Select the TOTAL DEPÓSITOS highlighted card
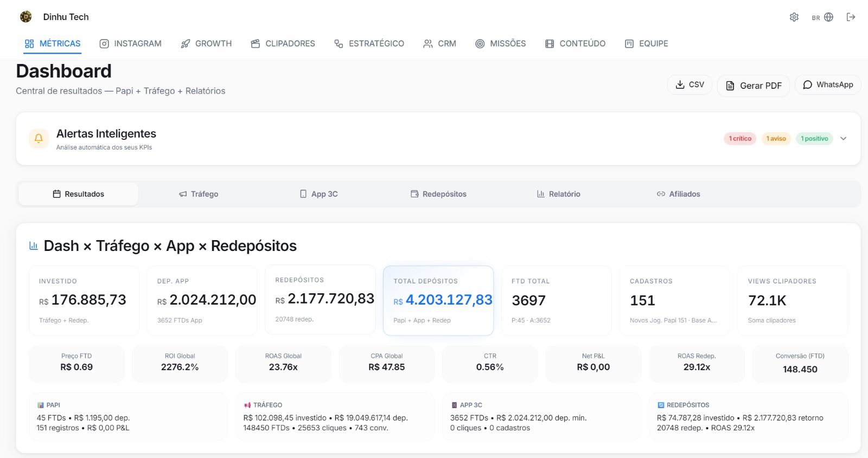 pyautogui.click(x=438, y=300)
